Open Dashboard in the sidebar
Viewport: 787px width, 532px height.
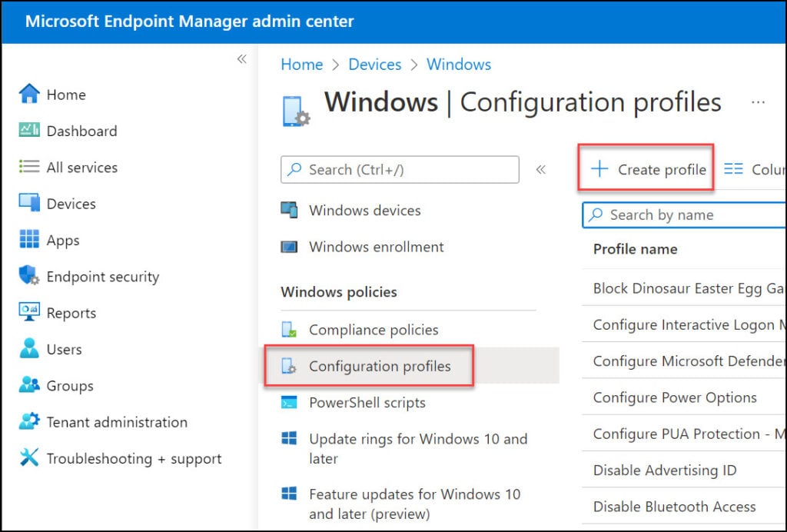pyautogui.click(x=81, y=131)
